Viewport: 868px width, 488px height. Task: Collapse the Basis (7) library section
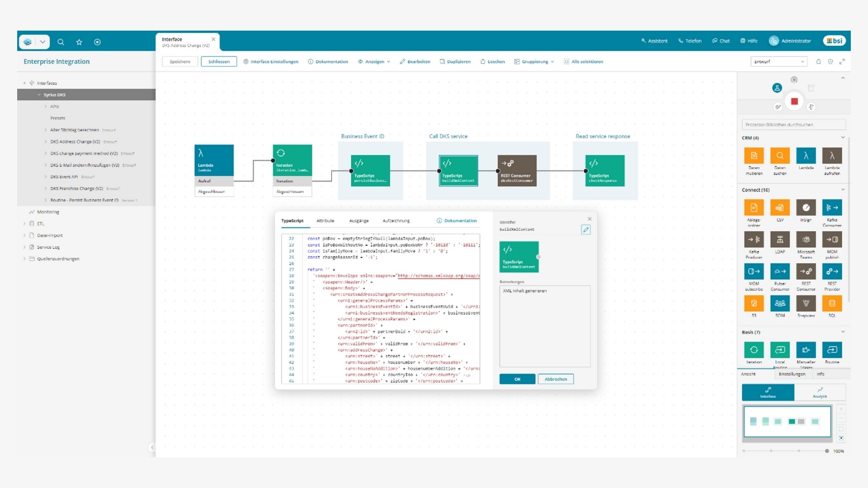[x=843, y=332]
